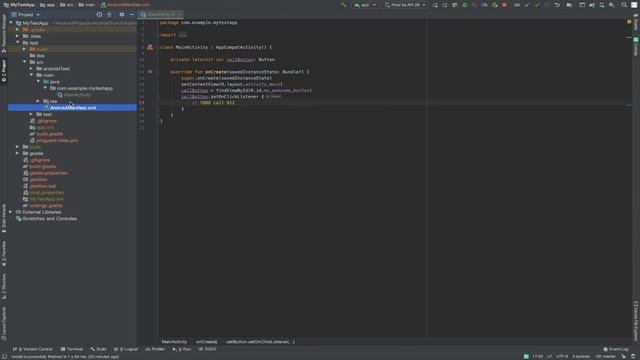Viewport: 640px width, 360px height.
Task: Click the class gutter icon beside MainActivity
Action: tap(150, 47)
